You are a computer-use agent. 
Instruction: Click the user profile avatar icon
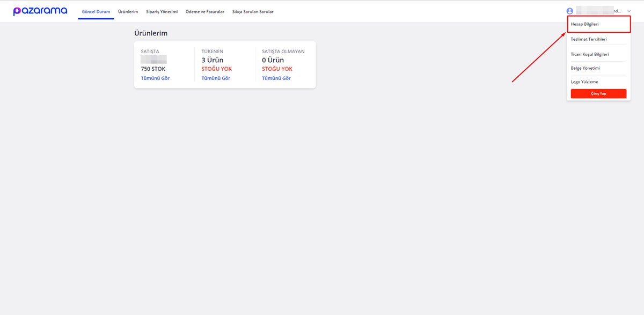point(570,11)
